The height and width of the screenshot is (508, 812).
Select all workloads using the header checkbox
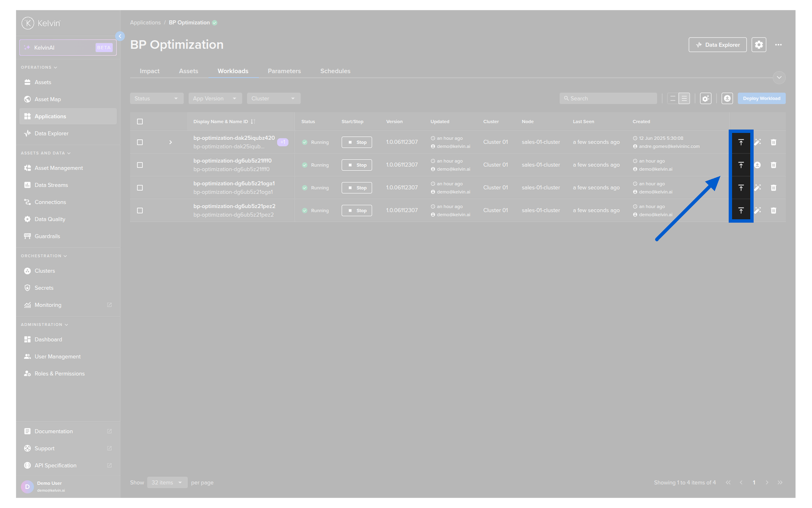pyautogui.click(x=140, y=122)
